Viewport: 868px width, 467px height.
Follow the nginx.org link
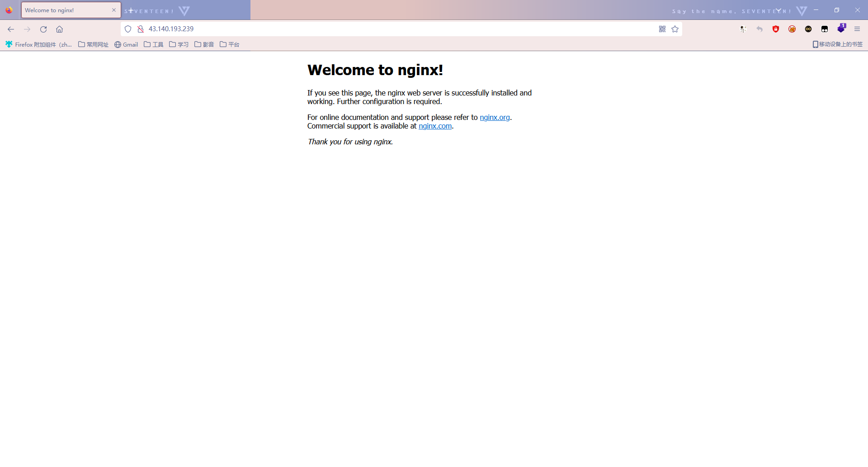coord(495,117)
